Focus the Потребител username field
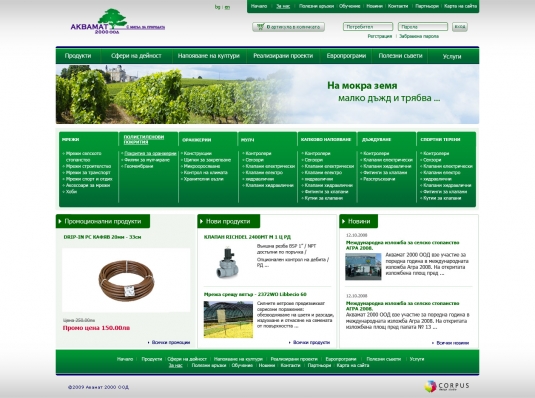The image size is (535, 398). point(368,27)
